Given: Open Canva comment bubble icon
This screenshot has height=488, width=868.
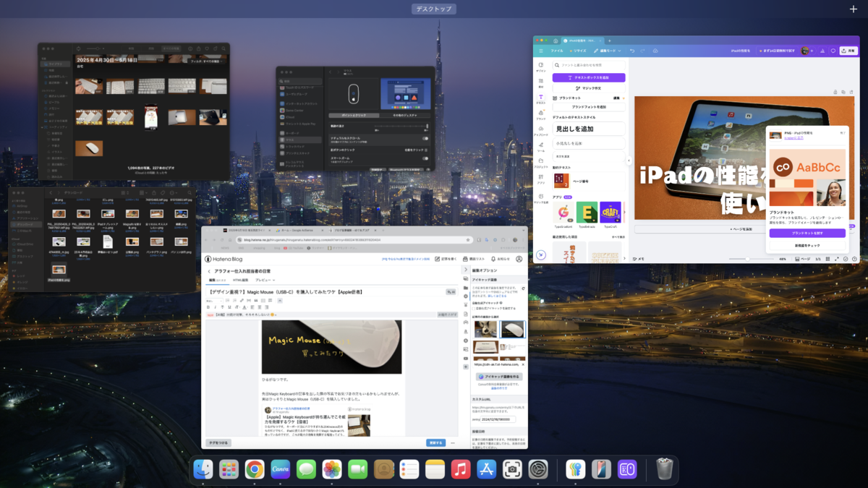Looking at the screenshot, I should point(833,51).
